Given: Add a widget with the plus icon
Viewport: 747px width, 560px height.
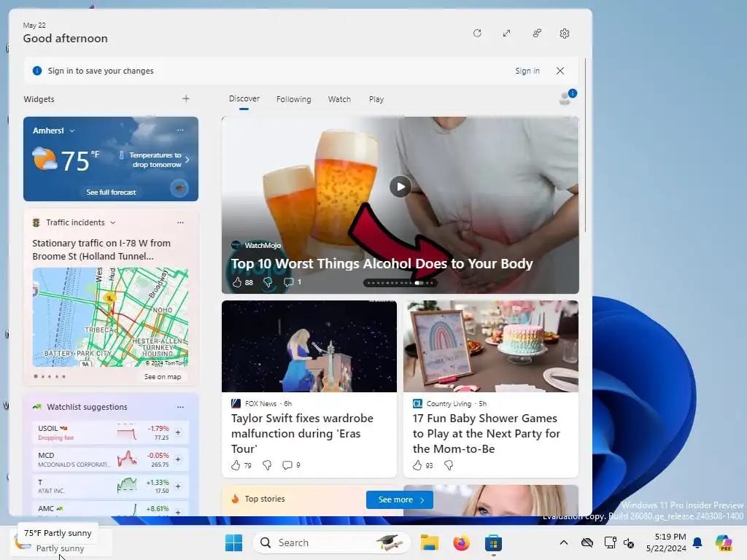Looking at the screenshot, I should [x=186, y=98].
